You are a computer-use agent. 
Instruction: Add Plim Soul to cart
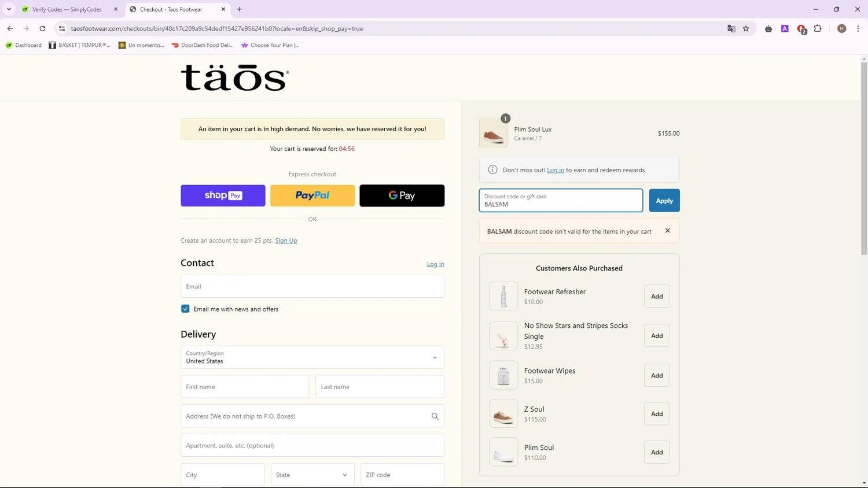pos(657,452)
